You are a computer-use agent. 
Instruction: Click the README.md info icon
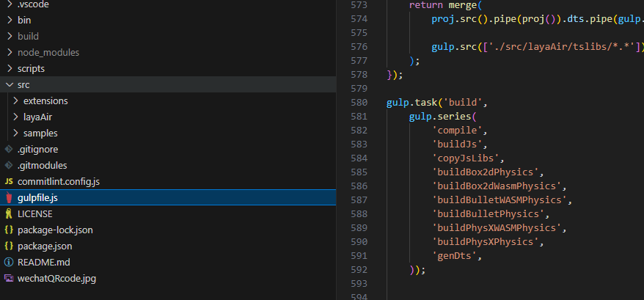[x=9, y=263]
